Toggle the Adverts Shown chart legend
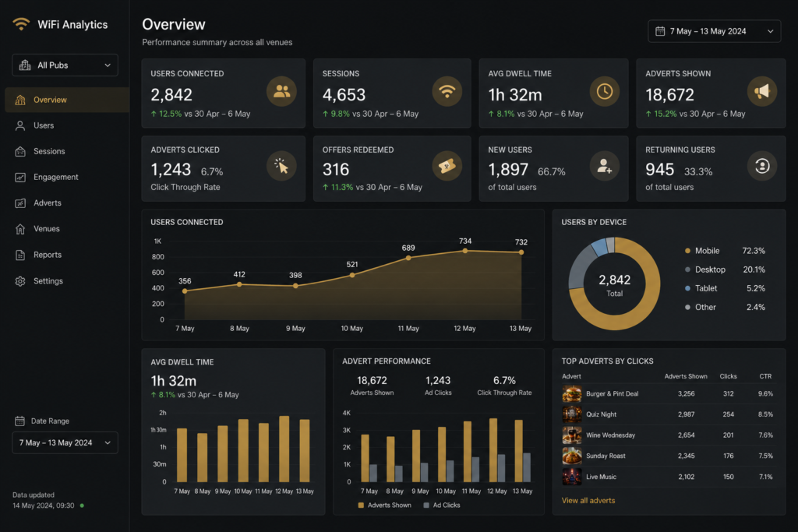The image size is (798, 532). tap(385, 505)
